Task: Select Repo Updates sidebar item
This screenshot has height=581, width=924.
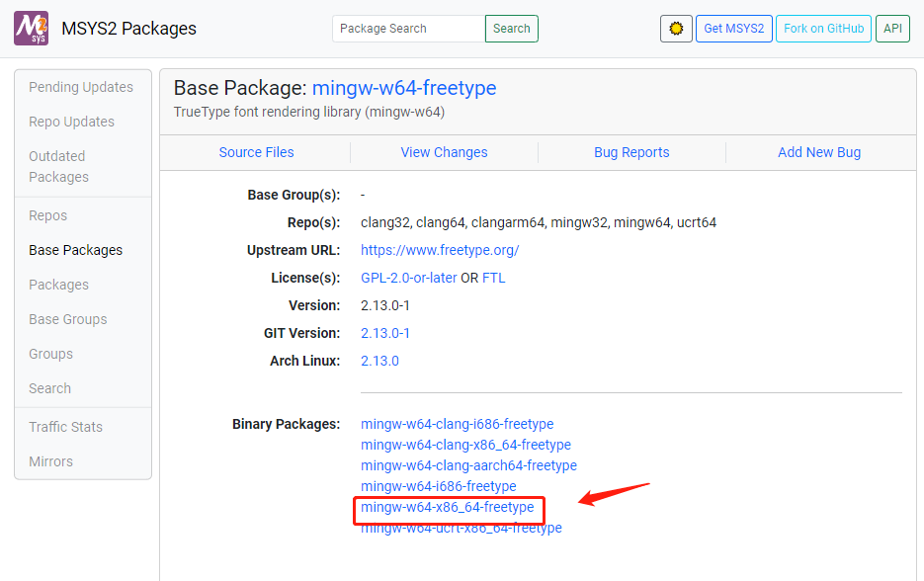Action: (x=71, y=122)
